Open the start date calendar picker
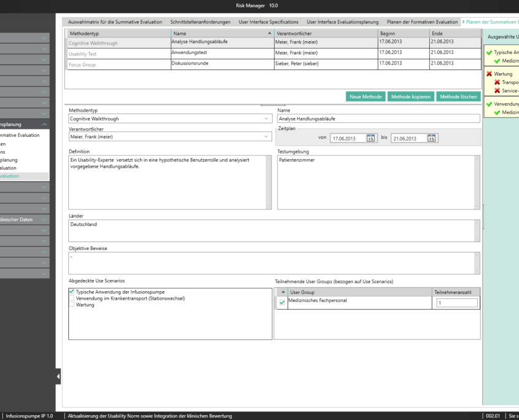Screen dimensions: 519x420 pos(370,138)
